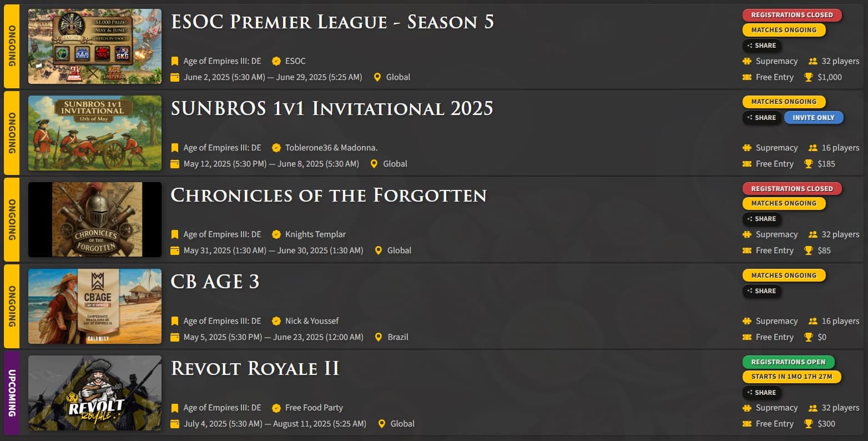This screenshot has height=441, width=868.
Task: Click the Invite Only badge for SUNBROS
Action: point(813,118)
